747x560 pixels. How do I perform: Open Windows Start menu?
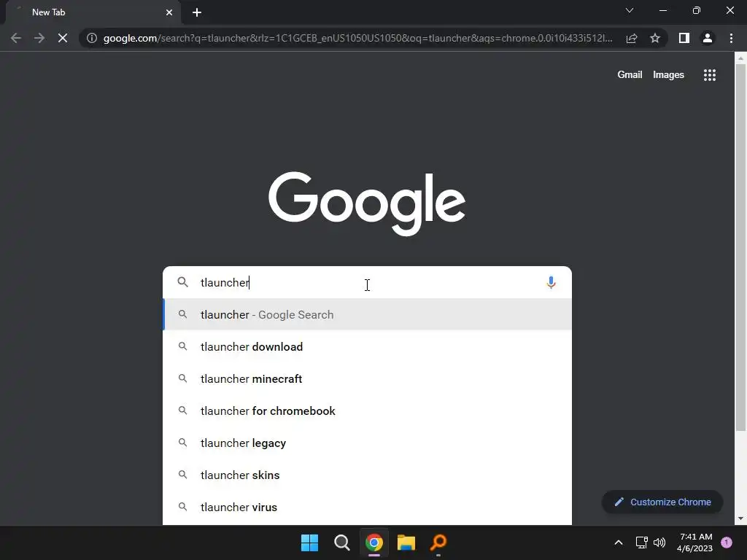[309, 542]
